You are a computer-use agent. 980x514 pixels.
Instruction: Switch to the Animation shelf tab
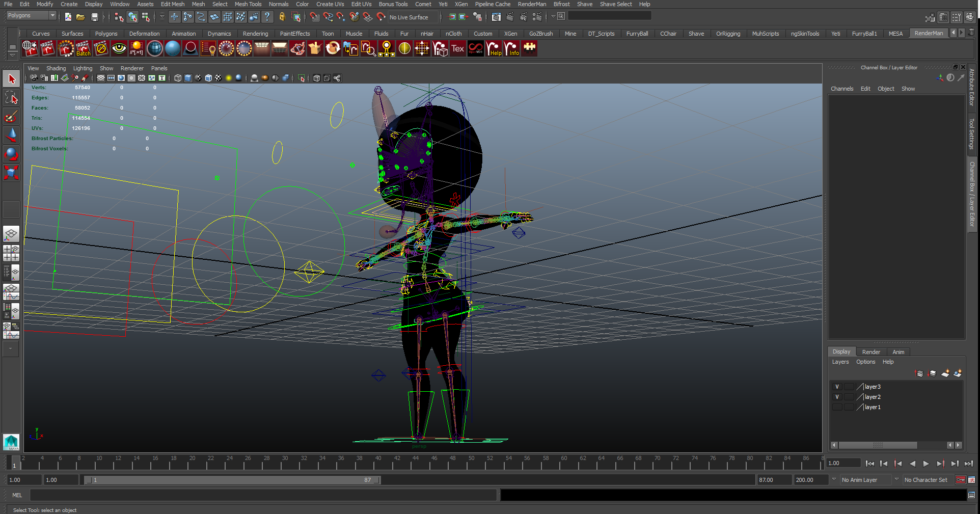[x=183, y=34]
